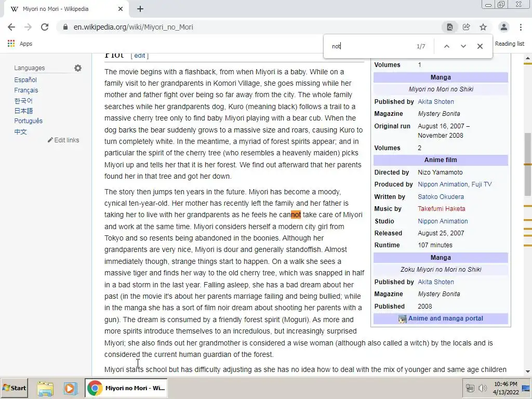
Task: Click the volume speaker tray icon
Action: pos(482,388)
